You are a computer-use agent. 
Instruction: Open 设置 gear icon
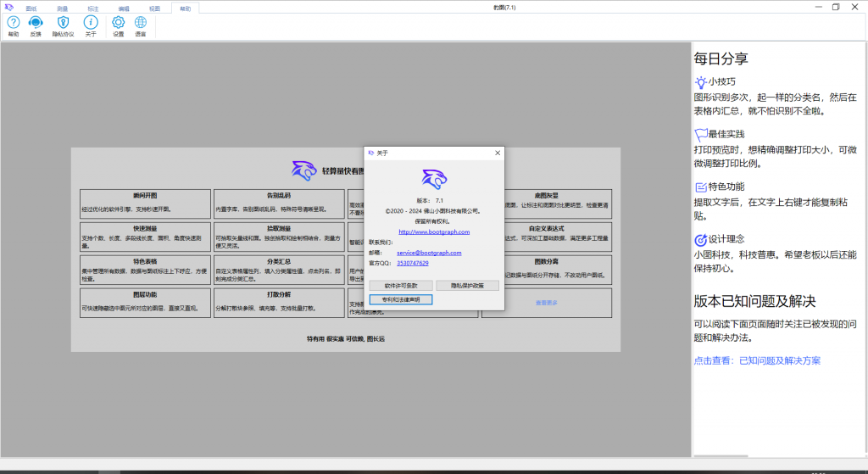(119, 23)
